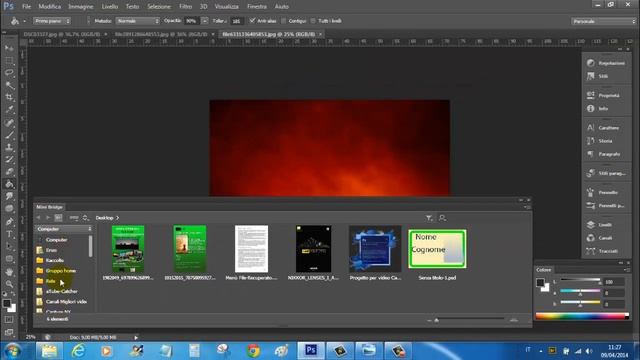Open Mini Bridge sort dropdown
The image size is (640, 360).
(86, 218)
